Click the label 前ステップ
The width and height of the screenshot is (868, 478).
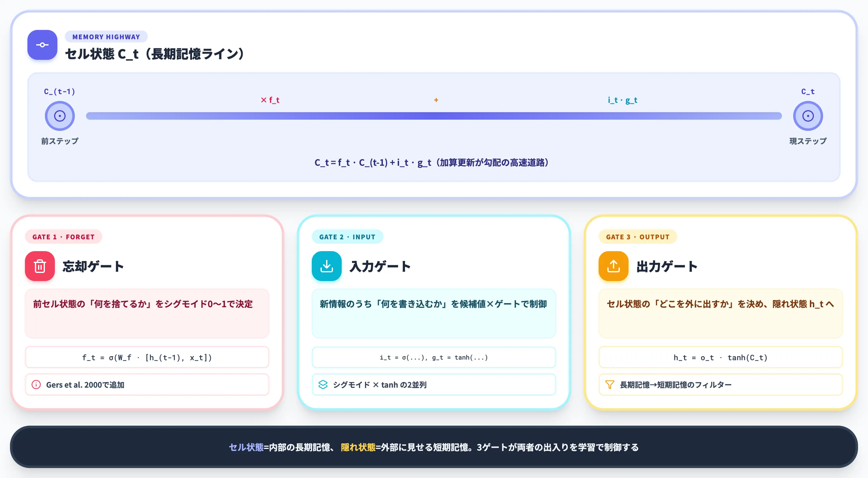(60, 141)
